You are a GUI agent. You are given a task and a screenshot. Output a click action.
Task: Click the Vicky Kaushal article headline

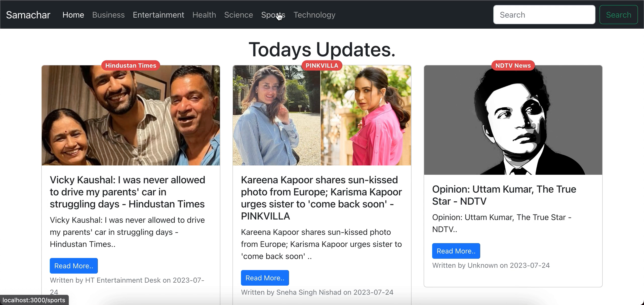click(128, 192)
